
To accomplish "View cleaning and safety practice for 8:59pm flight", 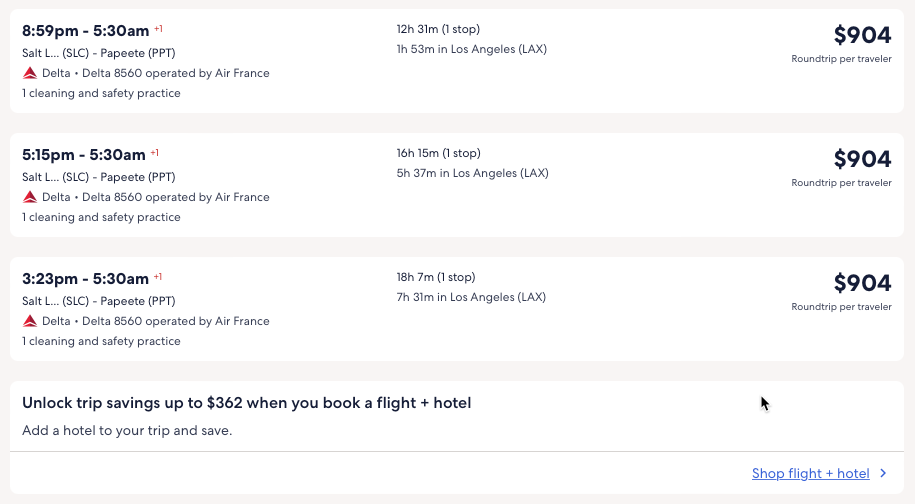I will click(101, 93).
